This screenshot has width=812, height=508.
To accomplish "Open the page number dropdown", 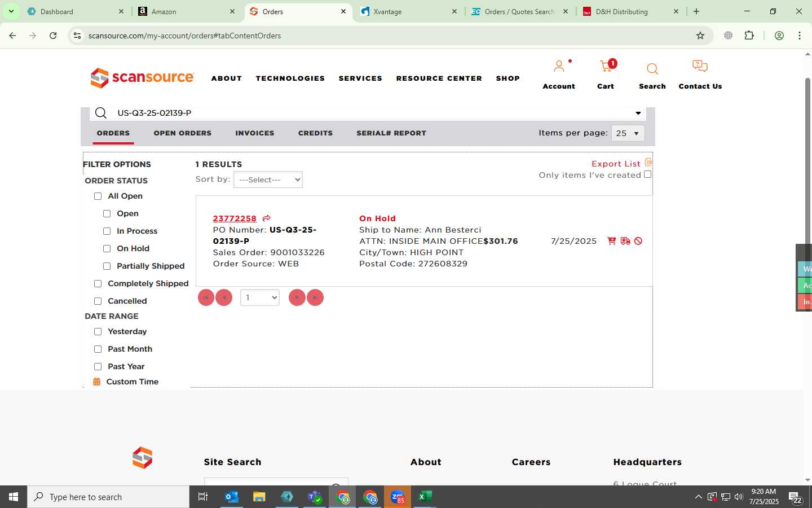I will (x=259, y=297).
